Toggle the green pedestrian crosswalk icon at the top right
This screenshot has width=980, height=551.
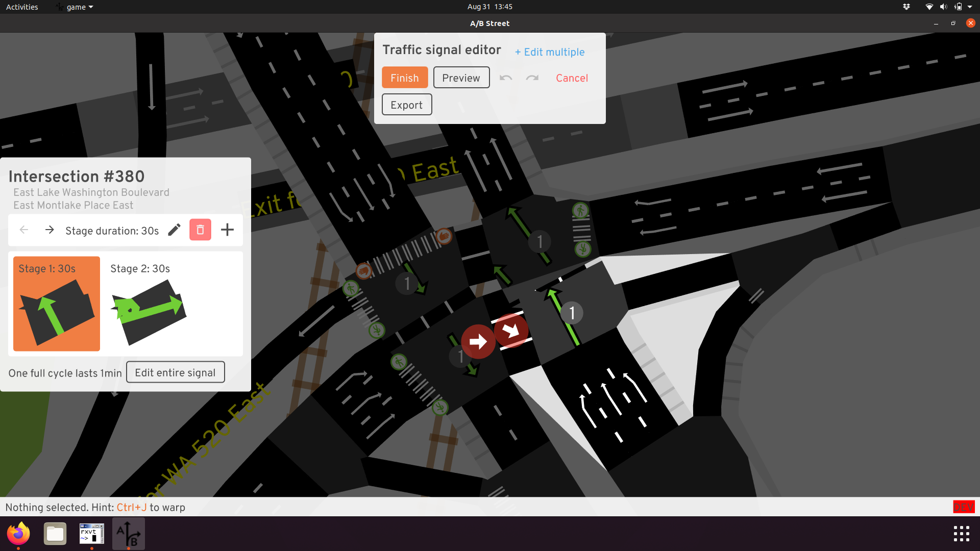point(580,210)
